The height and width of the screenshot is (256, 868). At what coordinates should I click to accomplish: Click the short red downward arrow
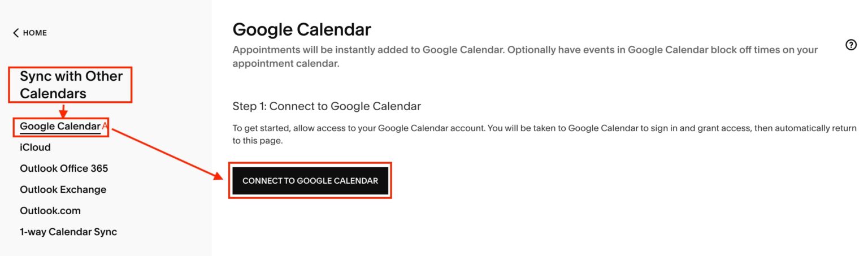pos(63,110)
